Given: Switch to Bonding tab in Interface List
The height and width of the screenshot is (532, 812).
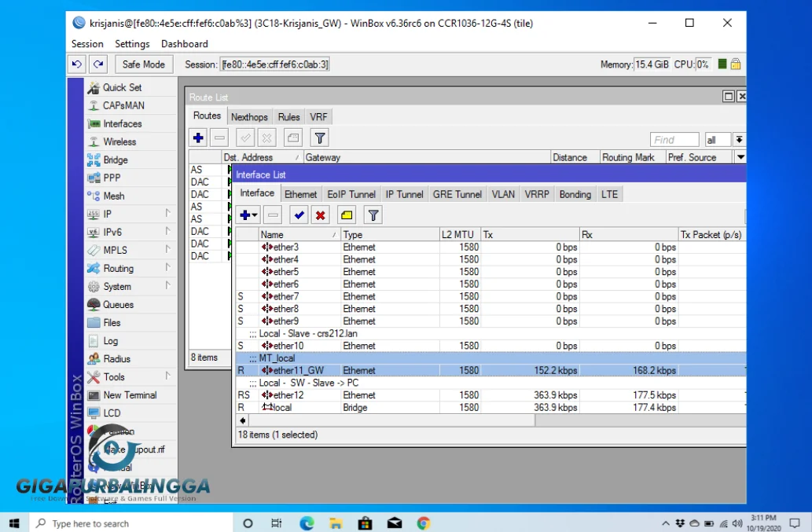Looking at the screenshot, I should (575, 195).
